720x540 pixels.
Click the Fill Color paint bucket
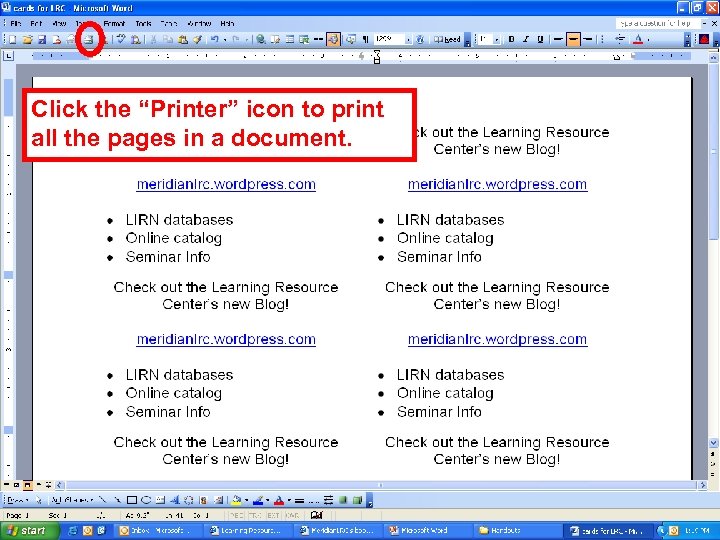point(236,500)
